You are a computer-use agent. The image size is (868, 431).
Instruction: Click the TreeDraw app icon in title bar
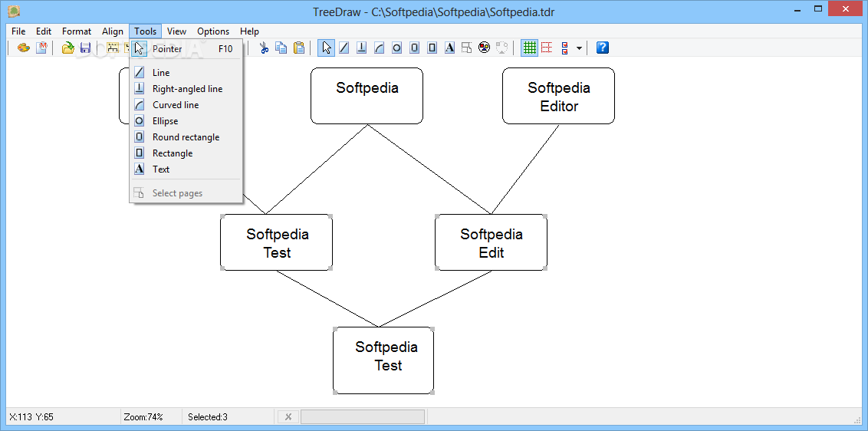click(x=14, y=11)
